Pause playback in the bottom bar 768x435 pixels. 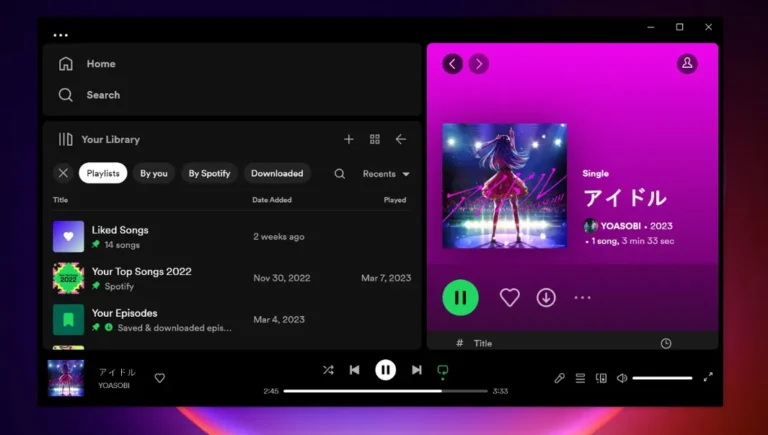pyautogui.click(x=385, y=370)
